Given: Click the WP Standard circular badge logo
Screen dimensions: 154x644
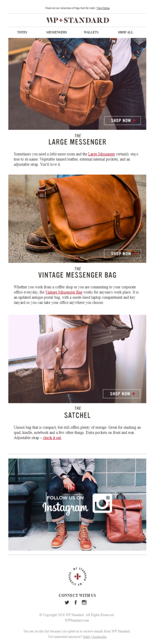Looking at the screenshot, I should (77, 576).
